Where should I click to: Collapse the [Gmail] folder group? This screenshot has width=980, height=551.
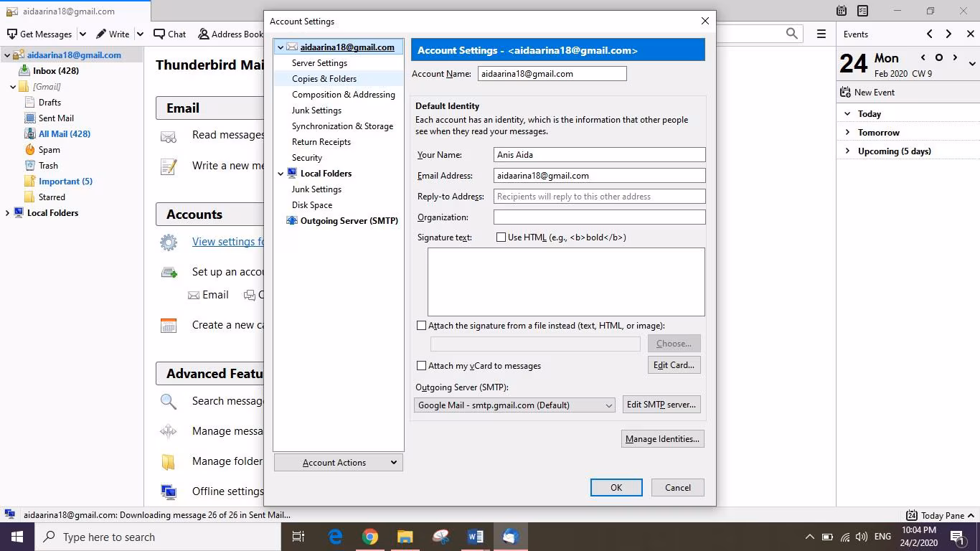click(13, 87)
